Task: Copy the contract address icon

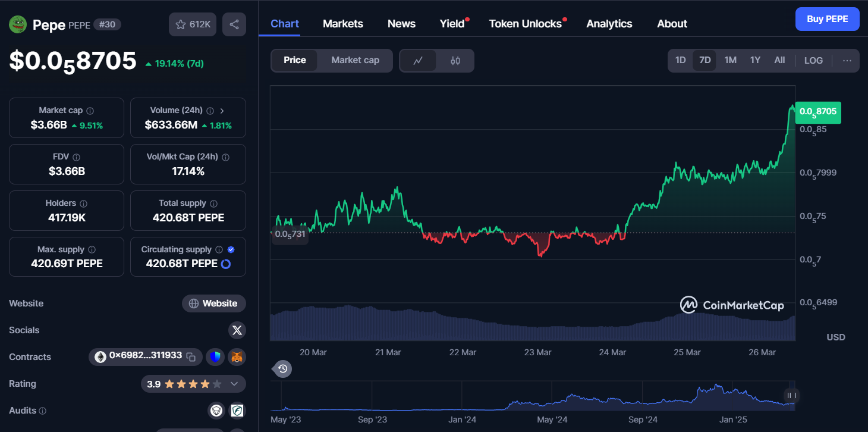Action: pos(191,357)
